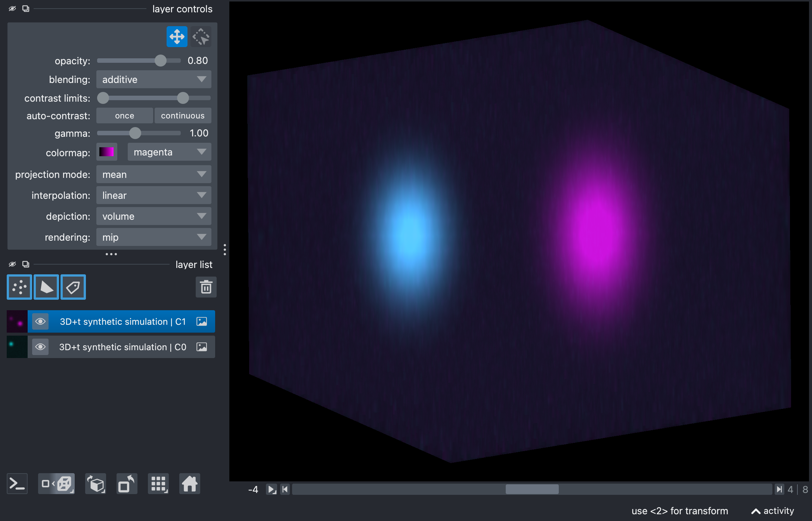Click the dimension slider scrollbar handle
Screen dimensions: 812x521
pyautogui.click(x=532, y=489)
